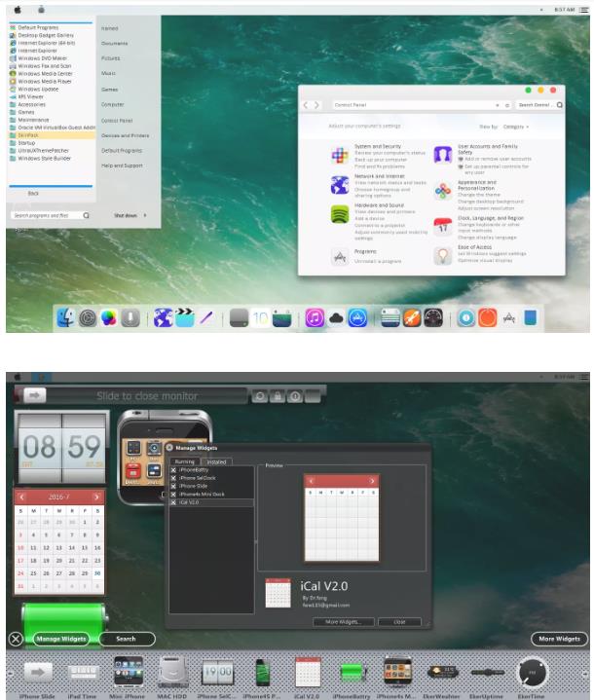Screen dimensions: 594x700
Task: Click the More Widgets... button in dialog
Action: click(x=344, y=621)
